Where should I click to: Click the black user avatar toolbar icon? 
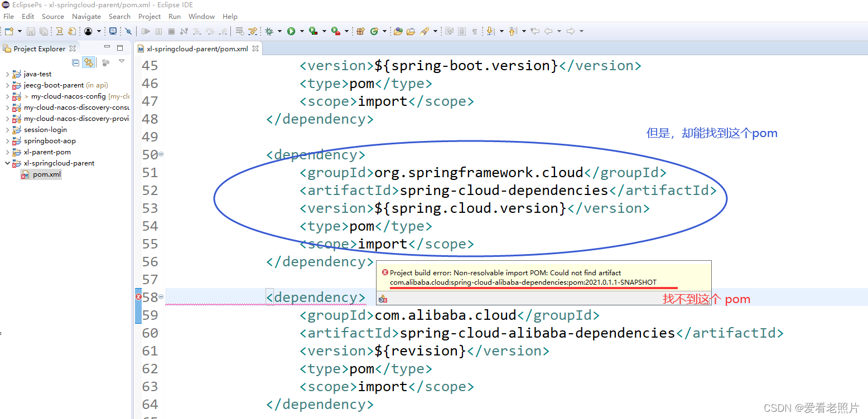(x=88, y=31)
